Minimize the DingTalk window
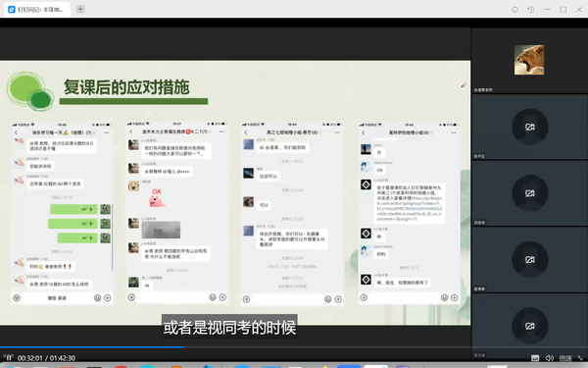The image size is (588, 368). pyautogui.click(x=547, y=10)
